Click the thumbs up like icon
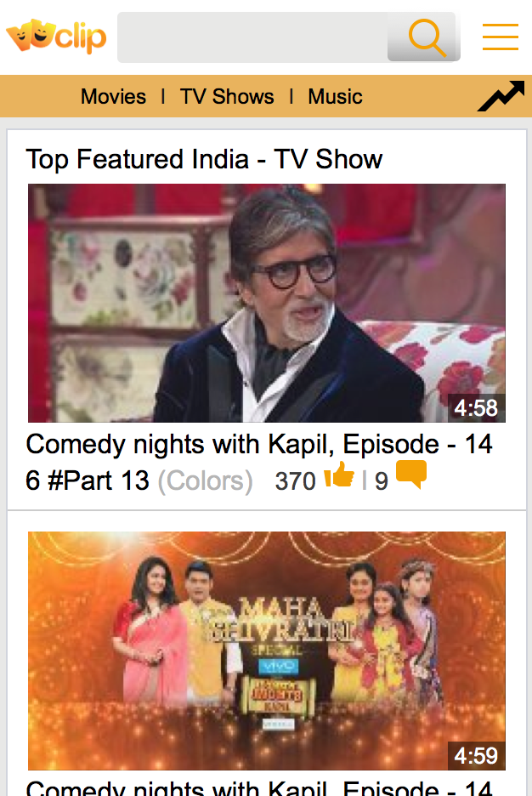Image resolution: width=532 pixels, height=796 pixels. point(339,475)
